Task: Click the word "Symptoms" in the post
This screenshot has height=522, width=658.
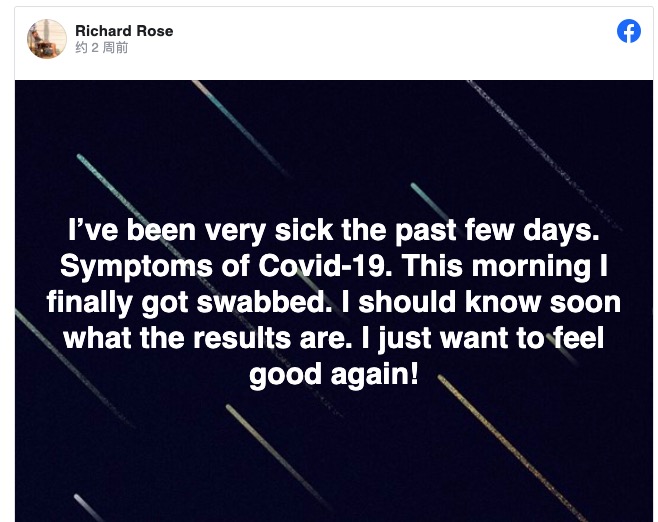Action: click(136, 267)
